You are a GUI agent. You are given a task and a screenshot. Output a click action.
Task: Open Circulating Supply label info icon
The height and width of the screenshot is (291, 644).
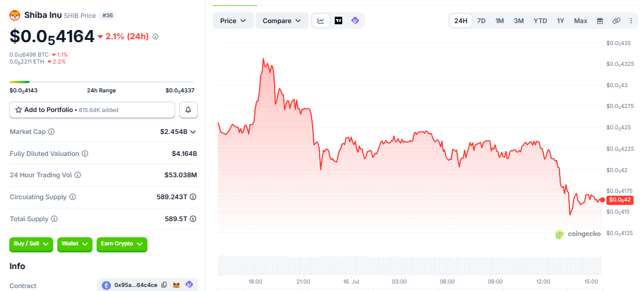(73, 197)
